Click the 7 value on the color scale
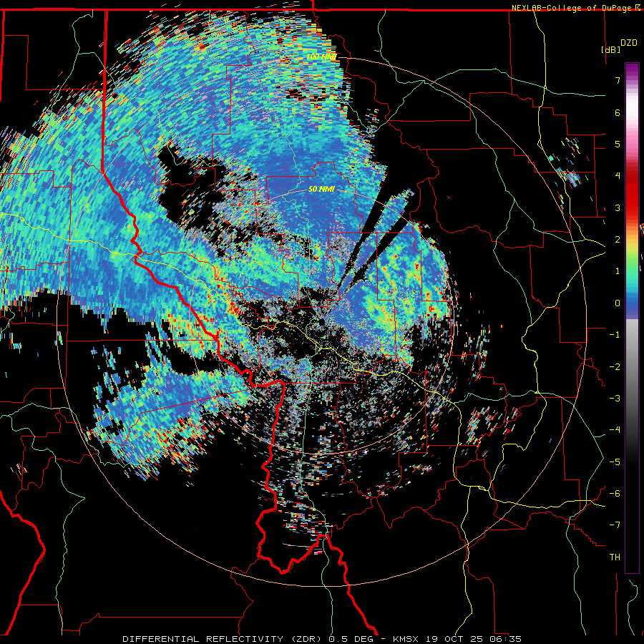 coord(618,80)
